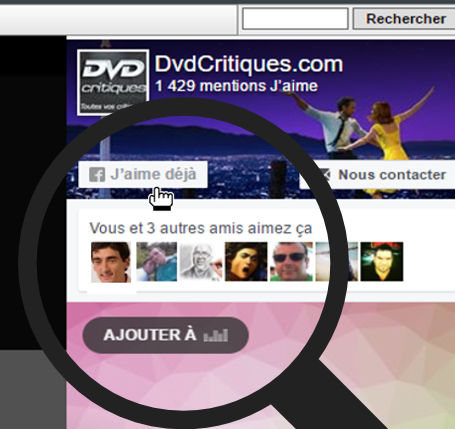455x429 pixels.
Task: Open the DvdCritiques.com page title link
Action: pyautogui.click(x=249, y=64)
